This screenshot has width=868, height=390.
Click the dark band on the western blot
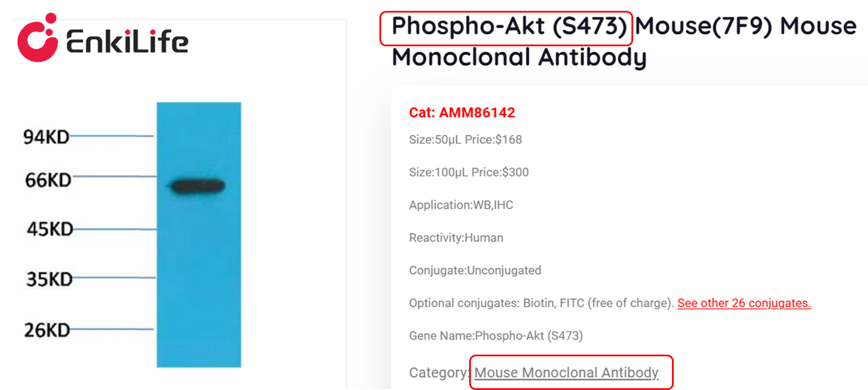198,186
